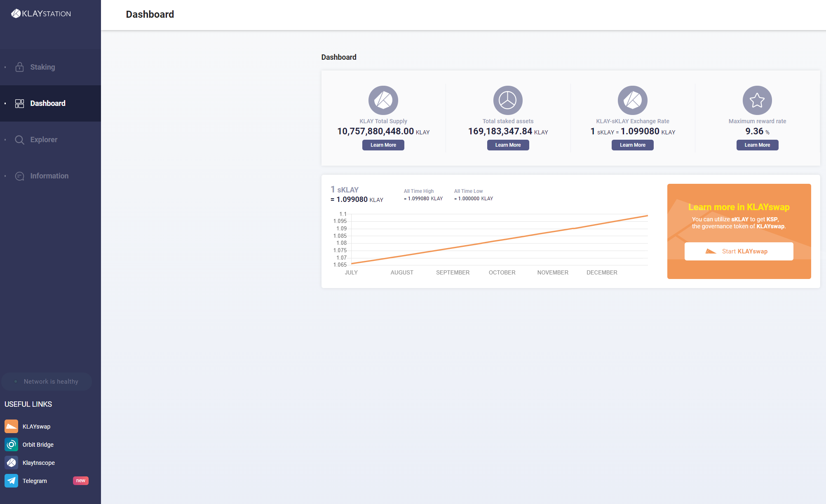Click Learn More under KLAY-sKLAY Exchange Rate
The height and width of the screenshot is (504, 826).
pos(633,145)
